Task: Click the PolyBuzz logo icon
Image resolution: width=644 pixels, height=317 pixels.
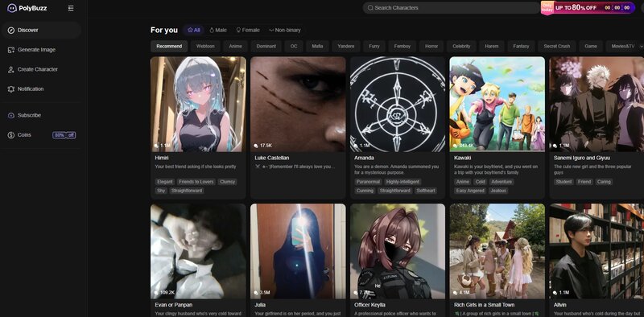Action: pyautogui.click(x=12, y=8)
